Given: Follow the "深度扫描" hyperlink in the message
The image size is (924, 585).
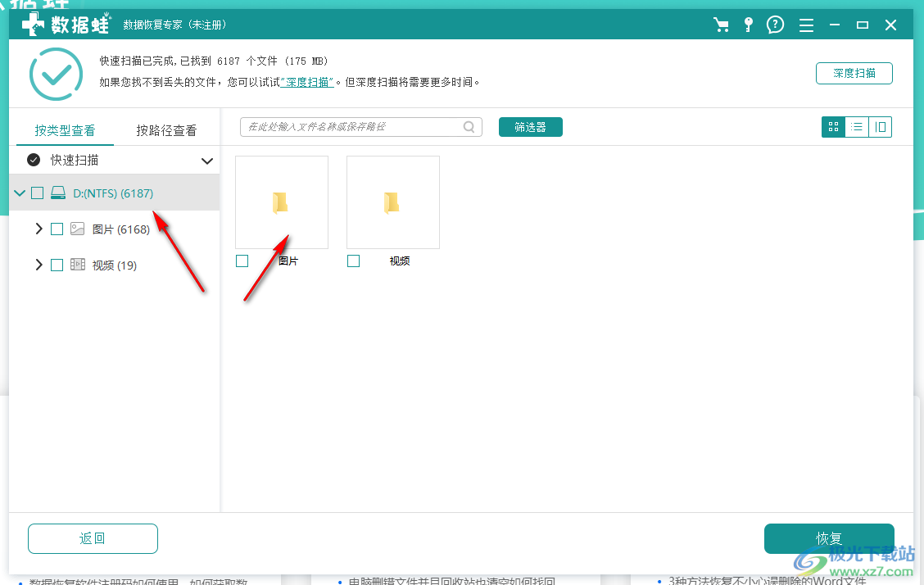Looking at the screenshot, I should (307, 82).
